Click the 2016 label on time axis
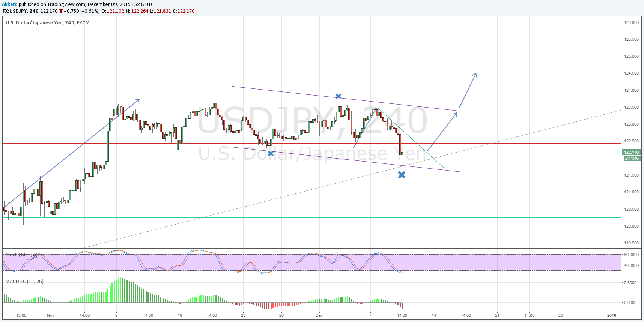The height and width of the screenshot is (322, 644). (x=612, y=315)
